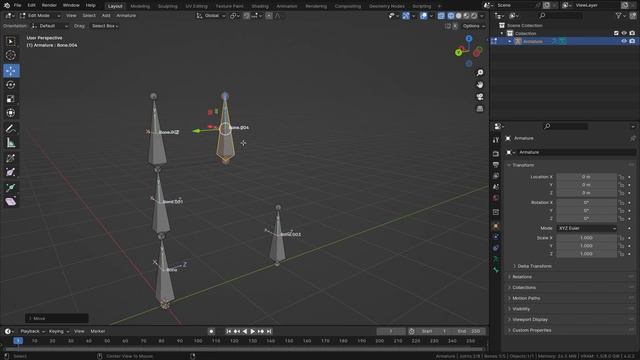Viewport: 640px width, 360px height.
Task: Open the Global transform orientation dropdown
Action: pos(211,16)
